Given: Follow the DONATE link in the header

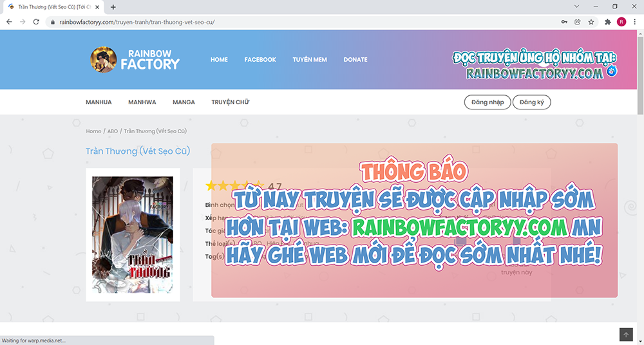Looking at the screenshot, I should (x=355, y=60).
